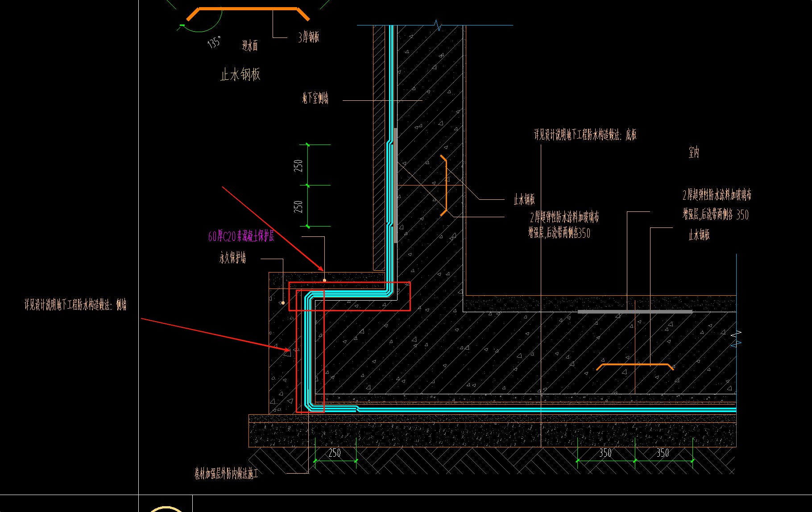Image resolution: width=812 pixels, height=512 pixels.
Task: Select the large 止水钢板 detail title
Action: pos(240,74)
